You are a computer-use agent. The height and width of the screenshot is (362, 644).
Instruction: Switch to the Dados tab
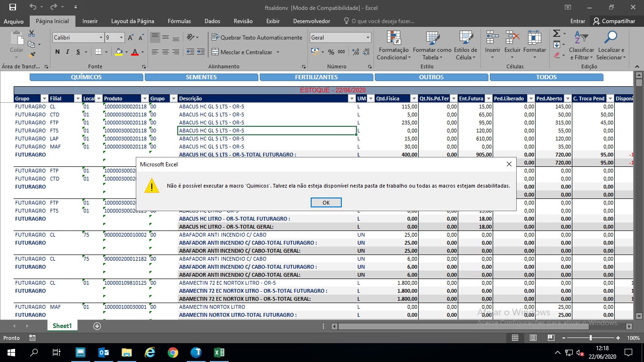point(213,21)
